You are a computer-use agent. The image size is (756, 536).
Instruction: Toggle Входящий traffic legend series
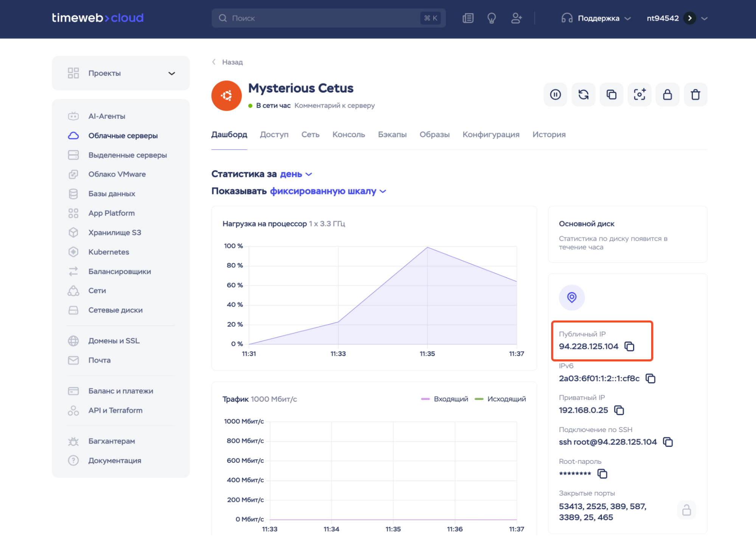coord(450,399)
